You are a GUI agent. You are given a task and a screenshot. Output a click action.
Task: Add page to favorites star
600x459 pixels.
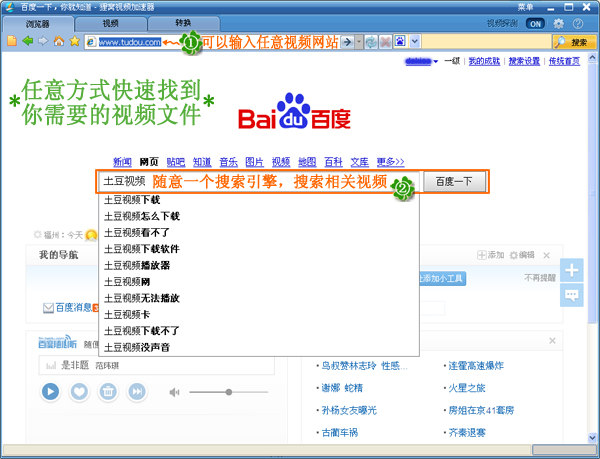[x=75, y=41]
